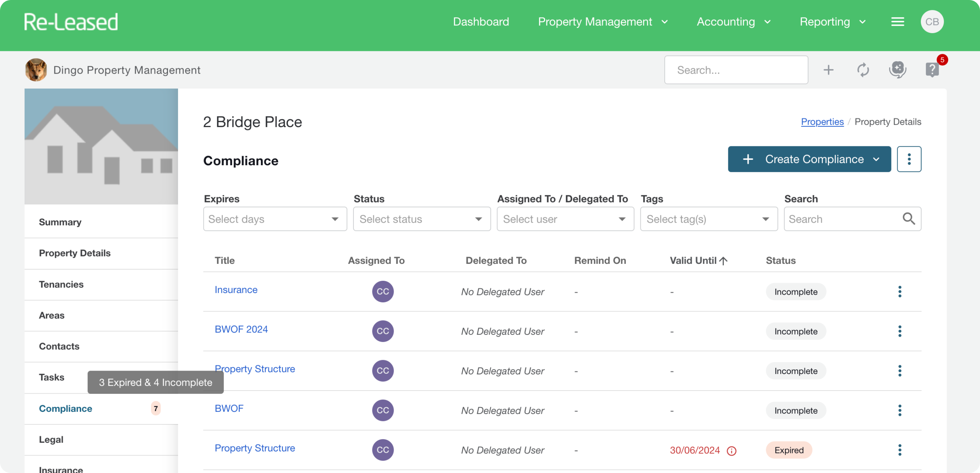Viewport: 980px width, 473px height.
Task: Open row actions menu for BWOF 2024
Action: tap(899, 331)
